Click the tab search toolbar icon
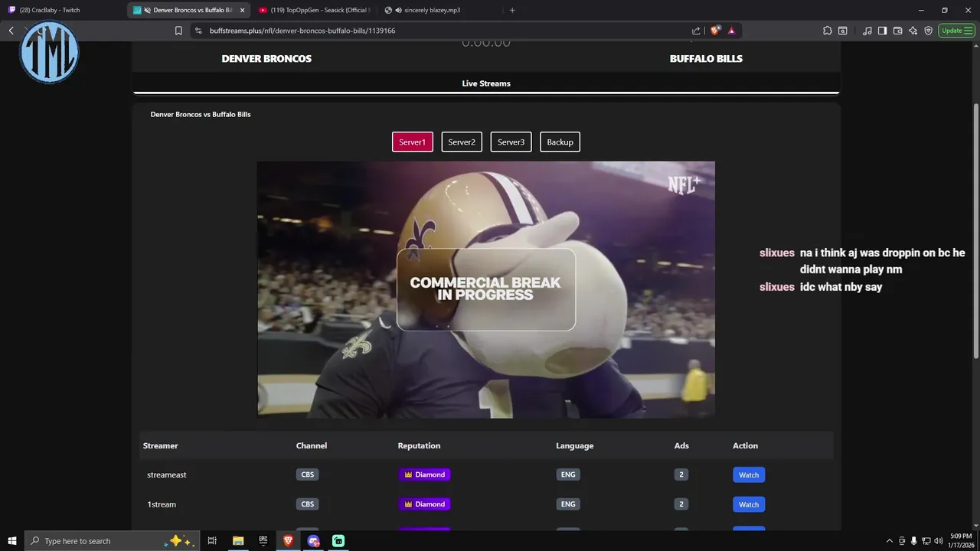Image resolution: width=980 pixels, height=551 pixels. click(x=843, y=31)
